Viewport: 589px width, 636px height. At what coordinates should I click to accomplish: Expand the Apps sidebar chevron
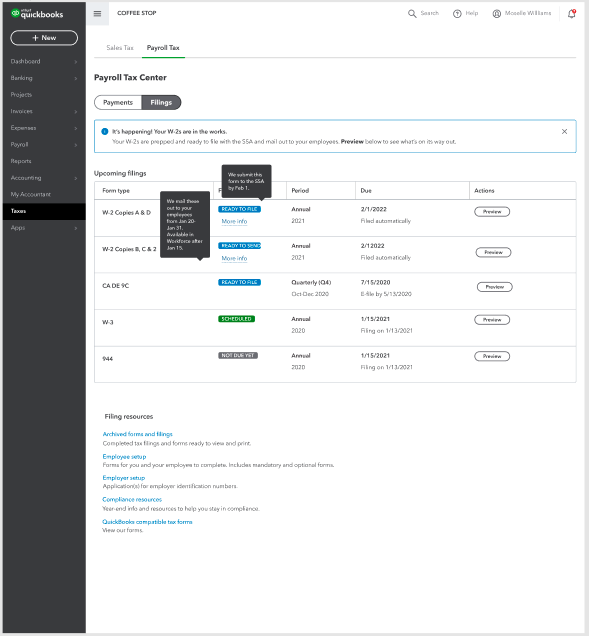(x=76, y=228)
